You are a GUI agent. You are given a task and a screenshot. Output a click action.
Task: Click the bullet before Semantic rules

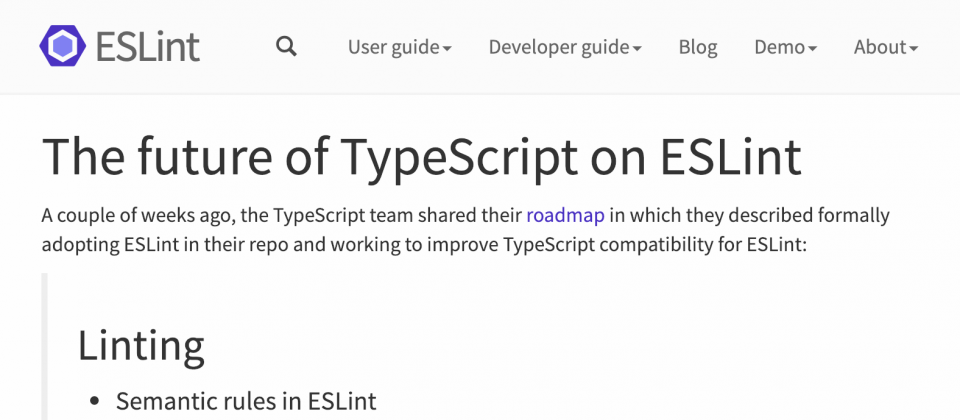pos(94,402)
